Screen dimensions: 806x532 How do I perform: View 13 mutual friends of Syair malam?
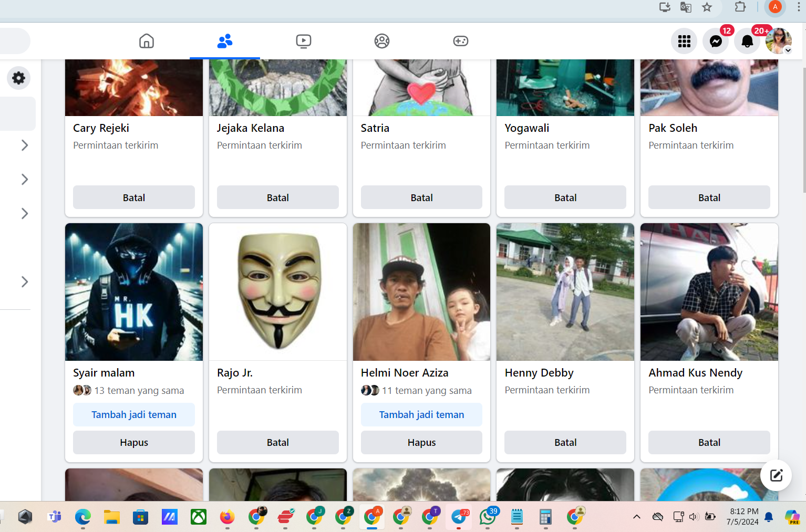coord(139,390)
